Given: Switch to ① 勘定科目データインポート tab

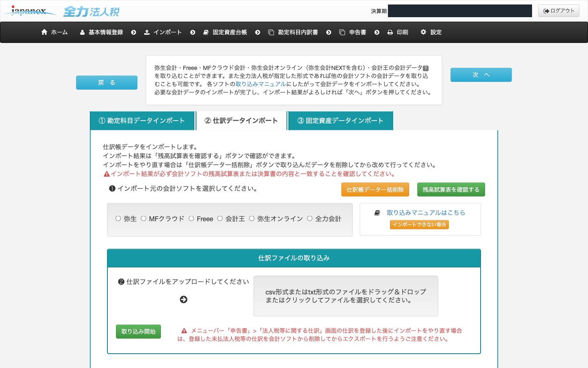Looking at the screenshot, I should pos(142,121).
